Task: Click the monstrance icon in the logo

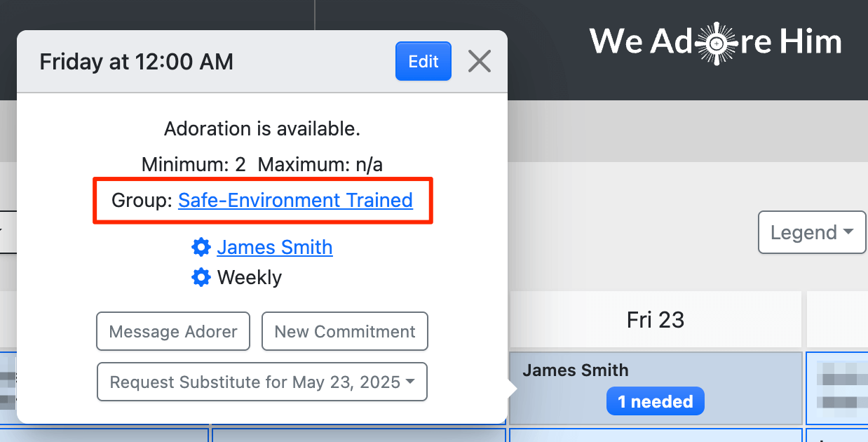Action: click(716, 42)
